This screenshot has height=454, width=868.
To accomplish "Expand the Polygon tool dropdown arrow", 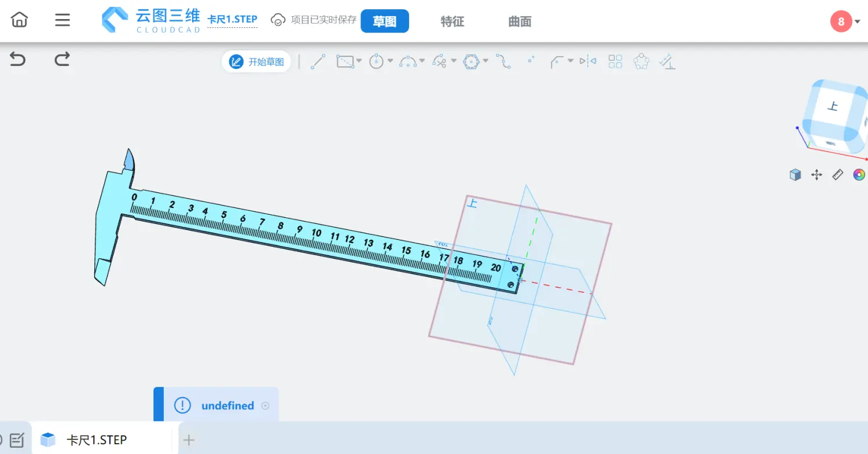I will pos(486,61).
